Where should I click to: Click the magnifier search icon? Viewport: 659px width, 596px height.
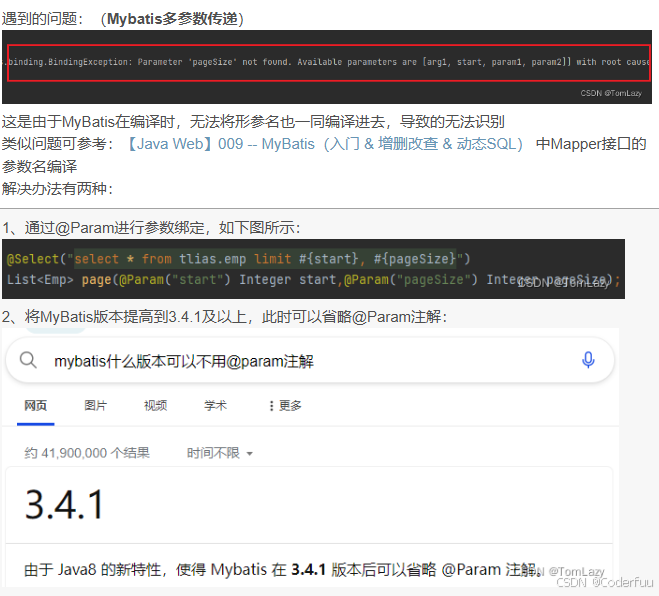pos(28,360)
